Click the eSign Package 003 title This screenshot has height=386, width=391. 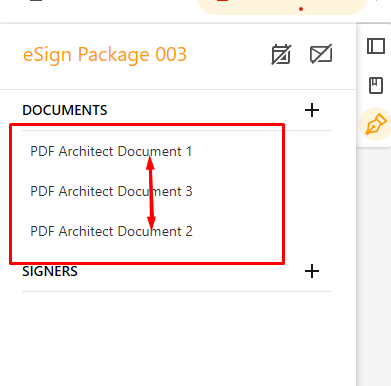(105, 54)
